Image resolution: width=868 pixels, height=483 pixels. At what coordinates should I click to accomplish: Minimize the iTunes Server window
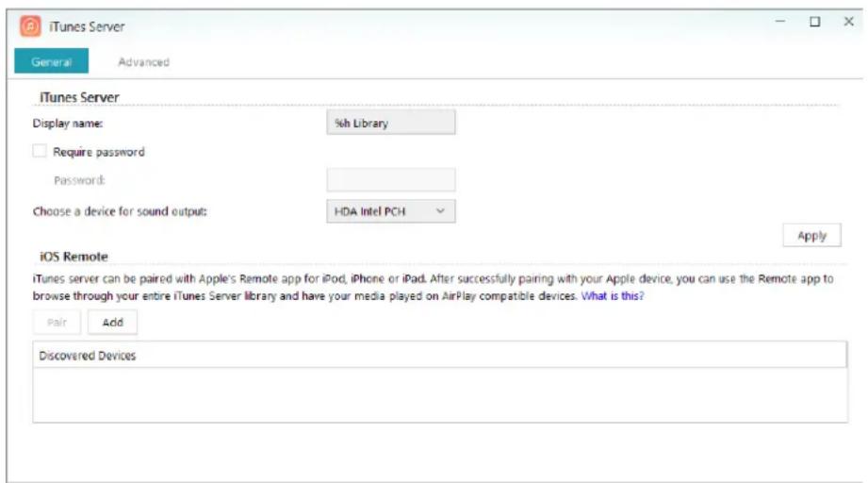click(x=780, y=21)
